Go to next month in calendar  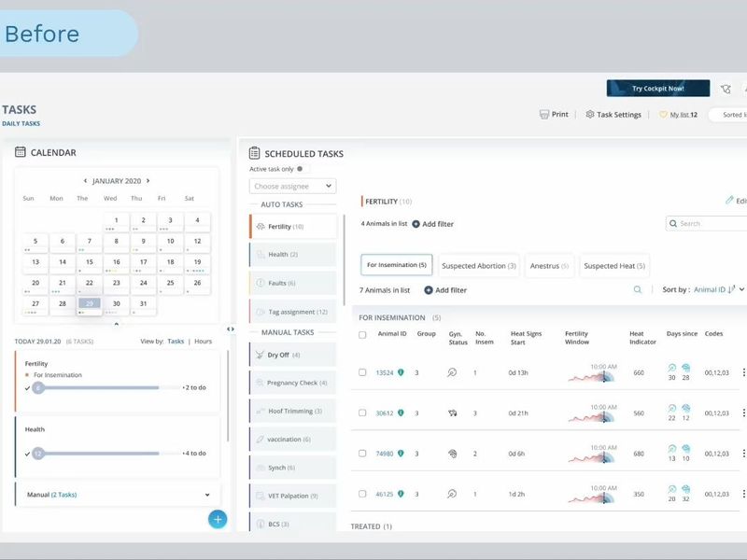(148, 181)
